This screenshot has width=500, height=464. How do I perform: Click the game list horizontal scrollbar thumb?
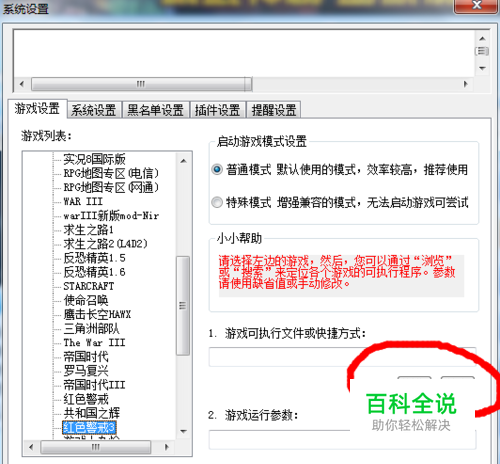[95, 447]
